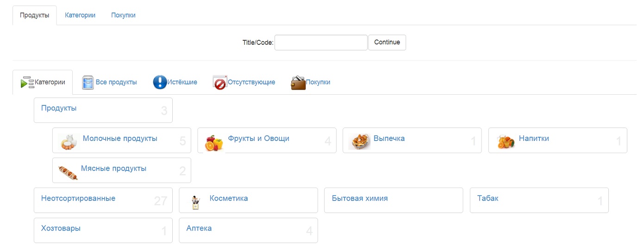644x250 pixels.
Task: Click the meat skewer icon
Action: pos(68,172)
